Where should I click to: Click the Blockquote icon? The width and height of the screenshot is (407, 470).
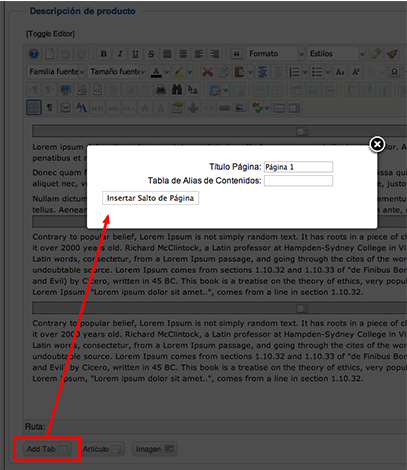click(236, 54)
